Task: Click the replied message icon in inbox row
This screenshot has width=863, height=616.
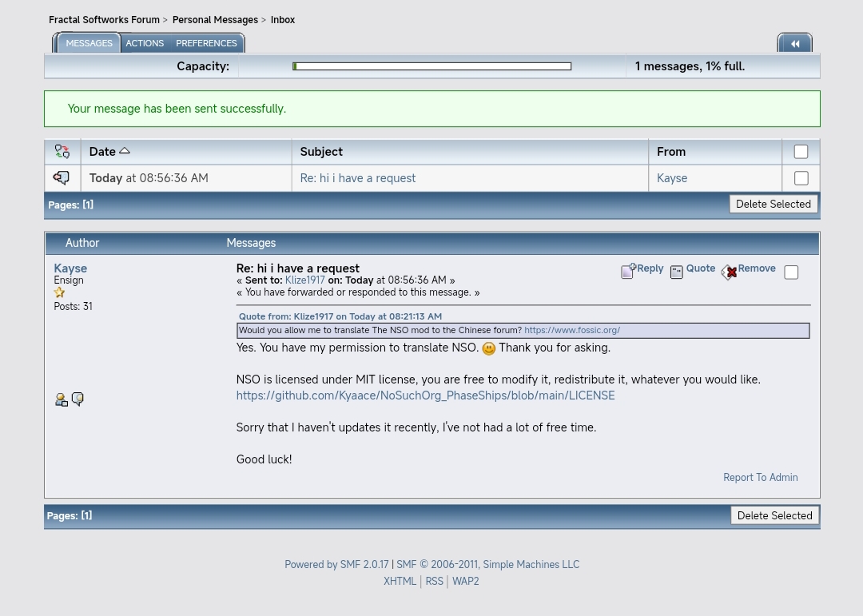Action: (x=62, y=178)
